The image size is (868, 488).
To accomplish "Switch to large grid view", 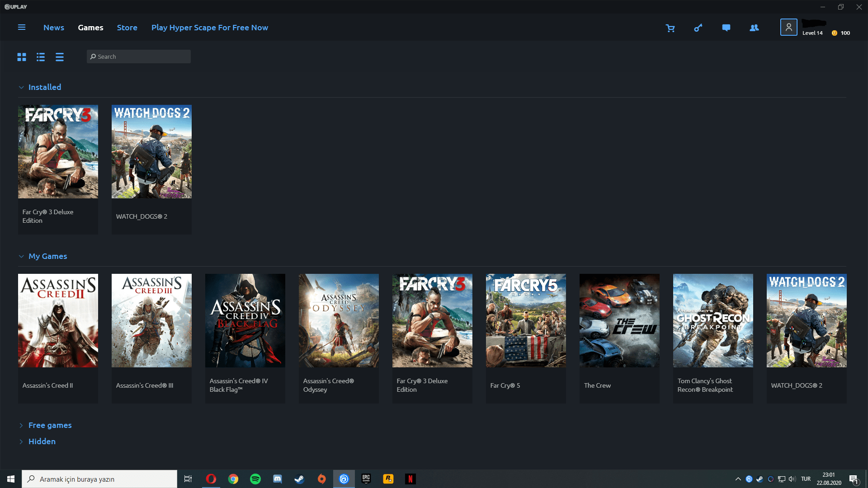I will [22, 57].
